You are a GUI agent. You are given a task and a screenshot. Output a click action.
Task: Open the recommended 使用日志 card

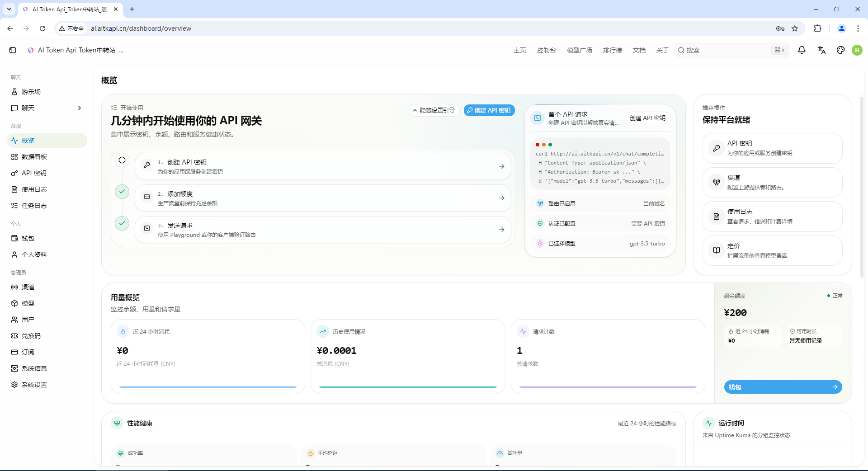773,217
